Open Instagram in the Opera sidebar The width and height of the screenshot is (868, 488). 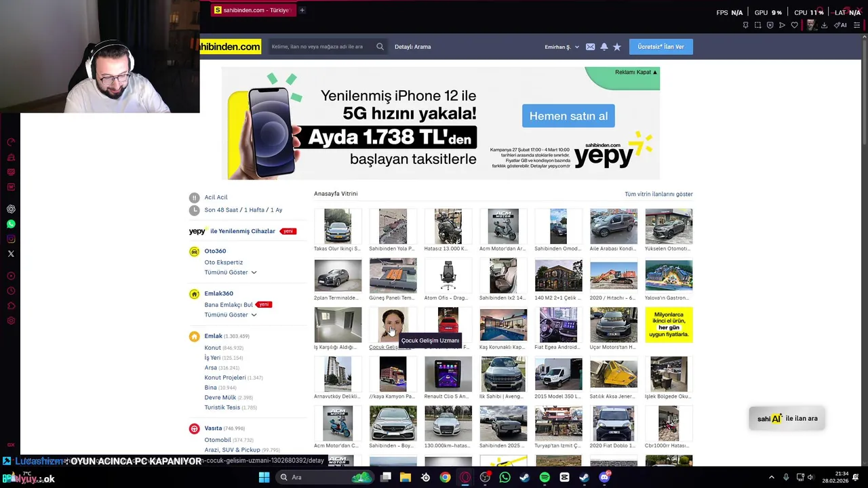click(x=11, y=239)
